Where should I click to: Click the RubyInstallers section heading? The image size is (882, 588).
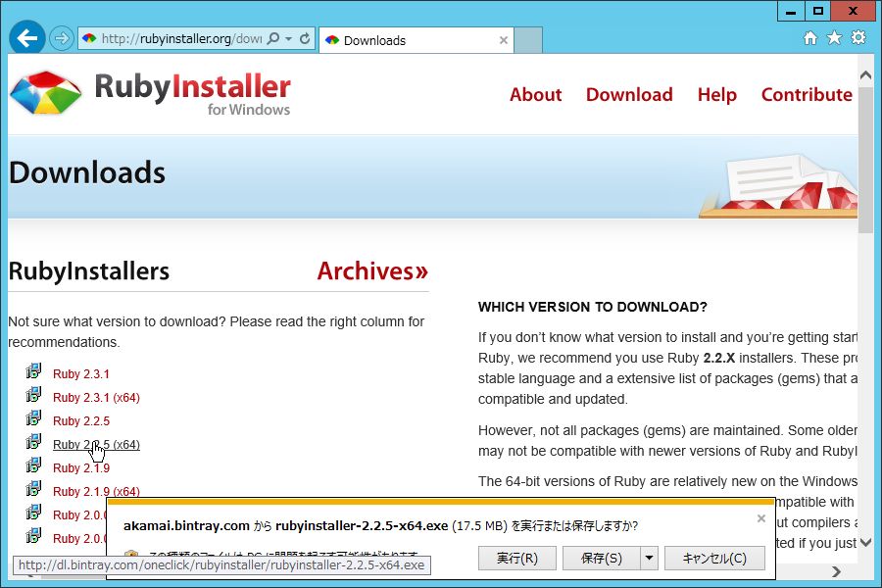tap(89, 271)
